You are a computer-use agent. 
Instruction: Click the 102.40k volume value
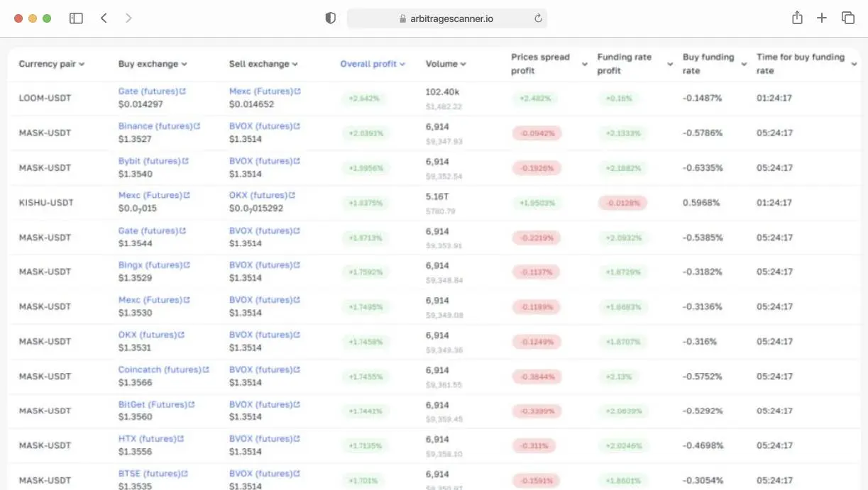[x=443, y=91]
